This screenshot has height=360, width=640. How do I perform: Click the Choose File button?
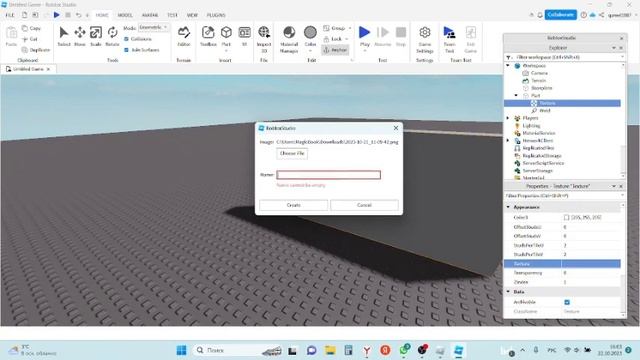tap(292, 153)
